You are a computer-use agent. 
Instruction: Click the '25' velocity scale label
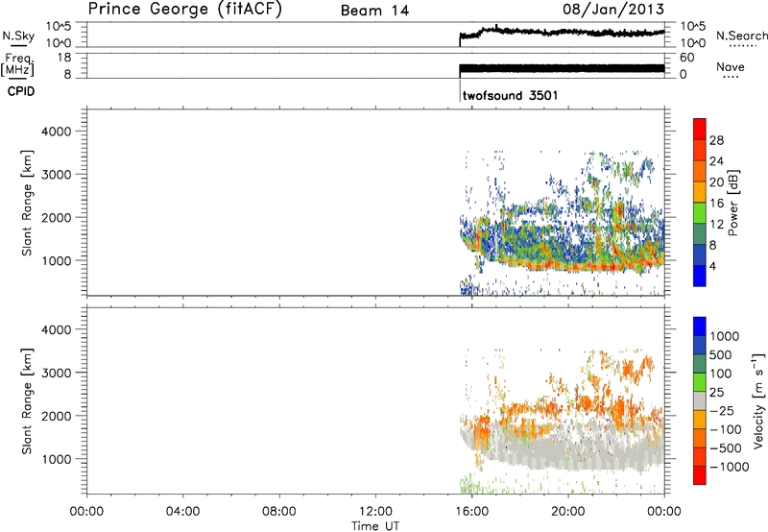point(716,393)
